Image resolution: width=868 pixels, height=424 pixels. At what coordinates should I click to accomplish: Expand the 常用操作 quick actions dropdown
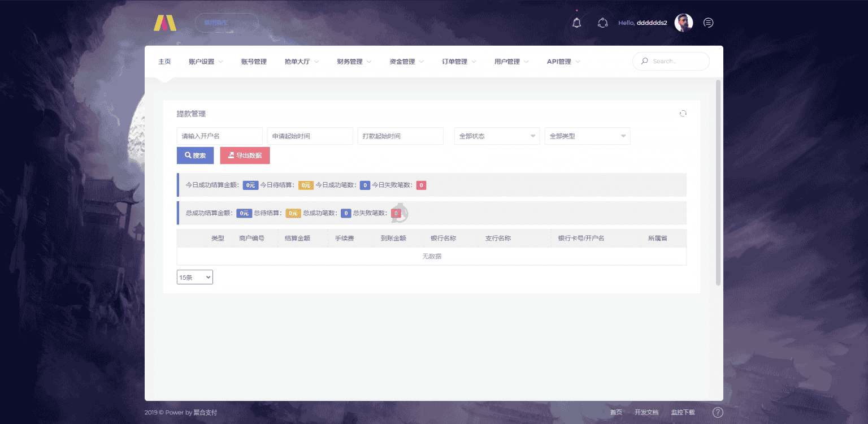[227, 23]
